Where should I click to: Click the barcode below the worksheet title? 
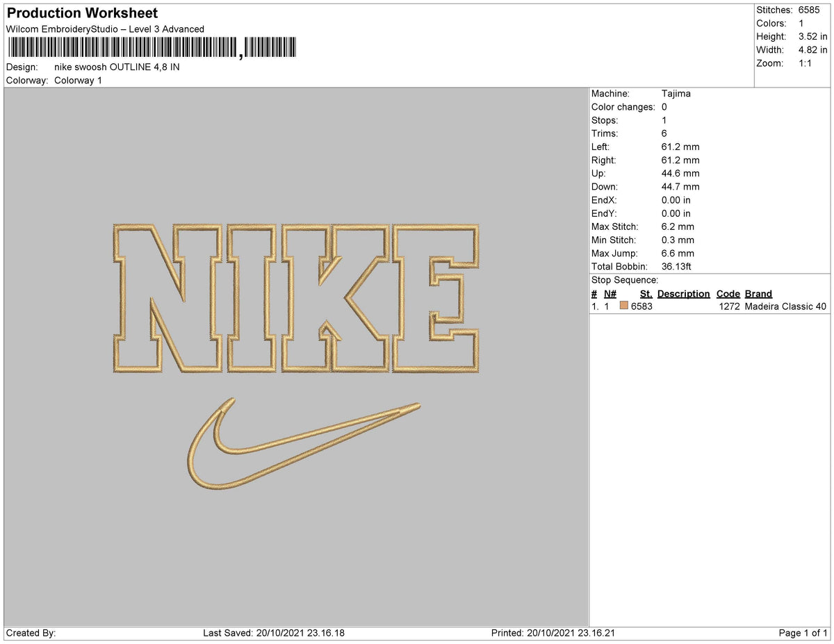click(152, 48)
